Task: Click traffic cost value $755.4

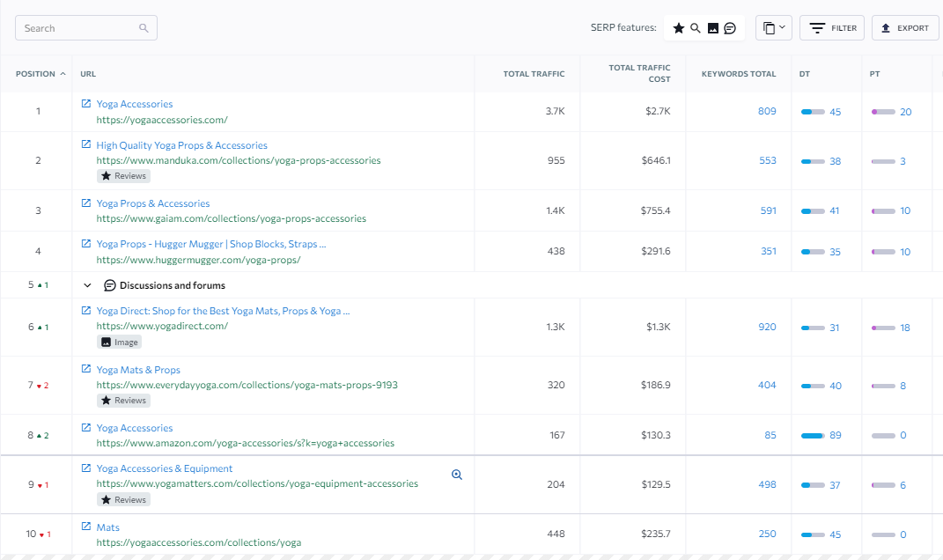Action: [656, 210]
